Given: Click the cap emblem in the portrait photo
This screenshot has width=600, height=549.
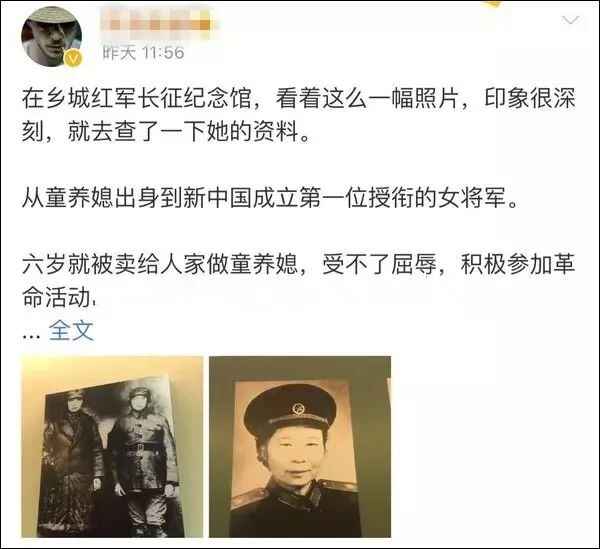Looking at the screenshot, I should point(299,409).
